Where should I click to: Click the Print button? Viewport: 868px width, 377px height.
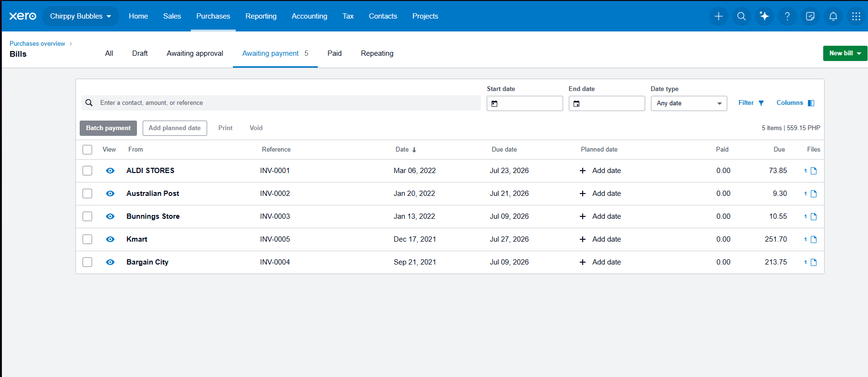[225, 128]
